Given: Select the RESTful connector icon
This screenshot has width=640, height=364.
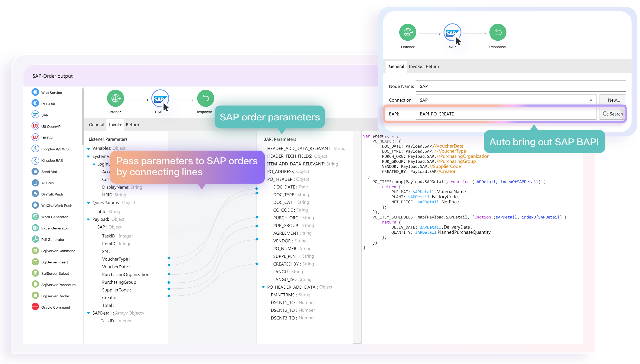Looking at the screenshot, I should pos(35,104).
